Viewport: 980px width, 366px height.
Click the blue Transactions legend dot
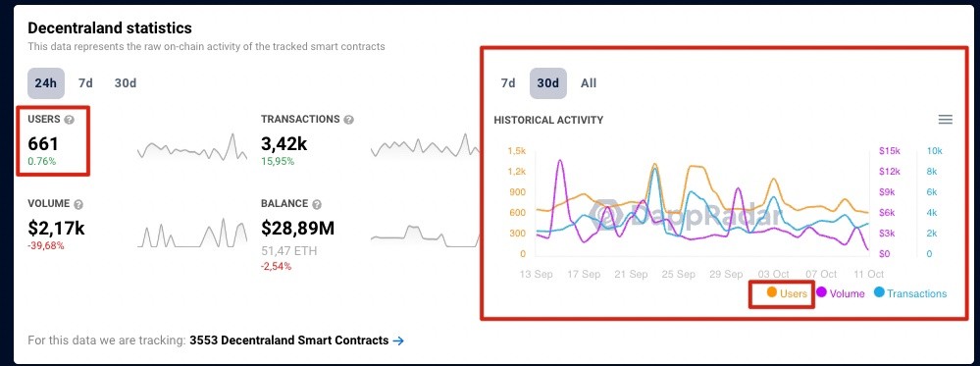tap(879, 292)
